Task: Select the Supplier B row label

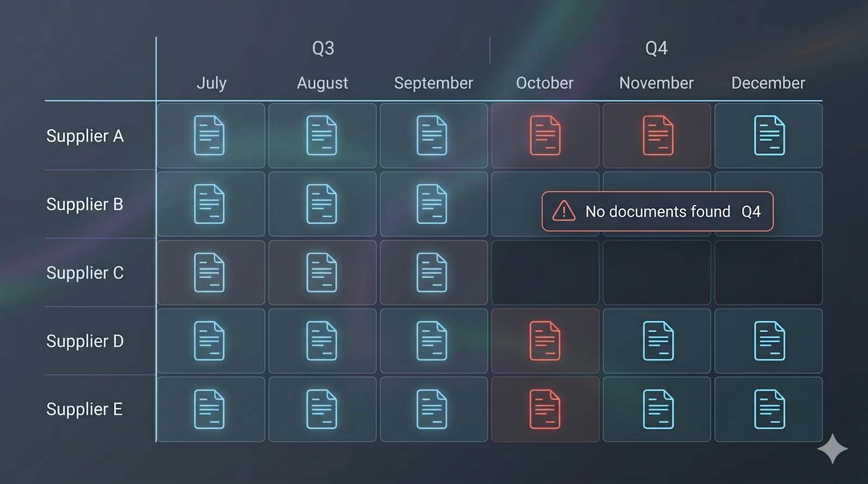Action: (x=85, y=204)
